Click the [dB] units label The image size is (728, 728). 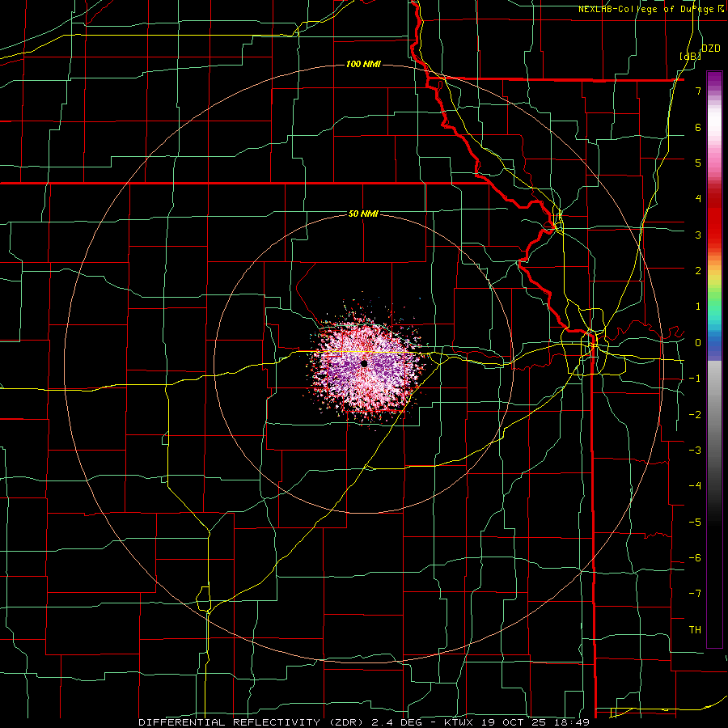(691, 56)
